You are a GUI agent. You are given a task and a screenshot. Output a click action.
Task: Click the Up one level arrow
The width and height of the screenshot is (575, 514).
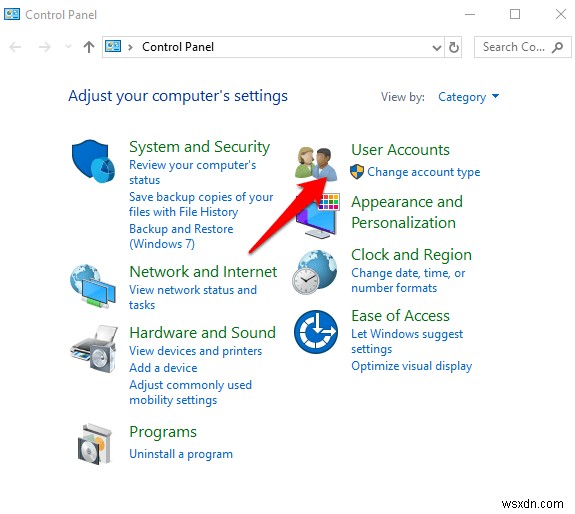(x=89, y=47)
